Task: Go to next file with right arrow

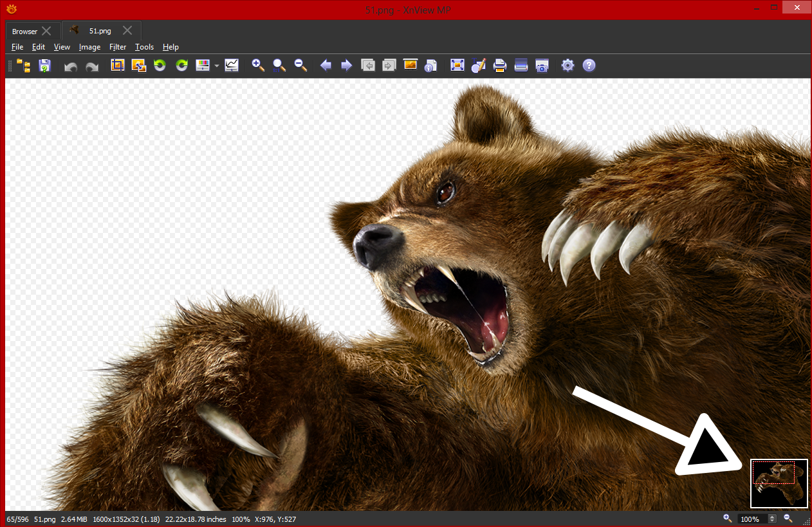Action: (x=347, y=65)
